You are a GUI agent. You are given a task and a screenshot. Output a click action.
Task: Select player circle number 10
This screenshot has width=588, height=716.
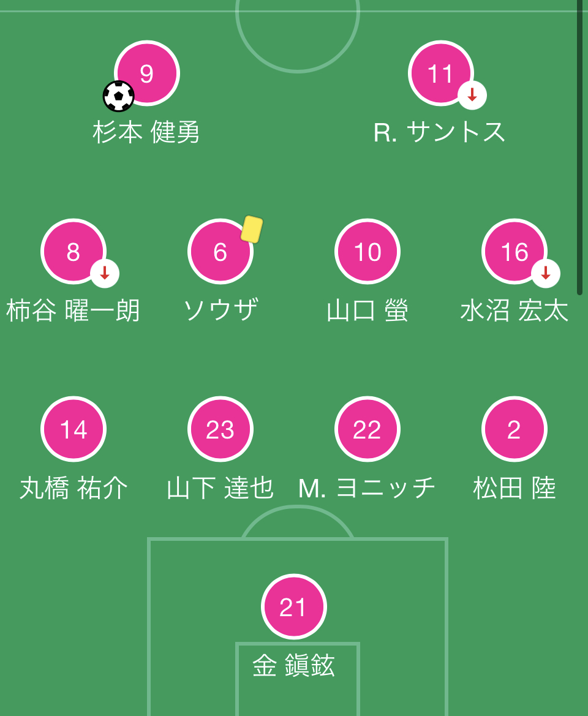367,252
